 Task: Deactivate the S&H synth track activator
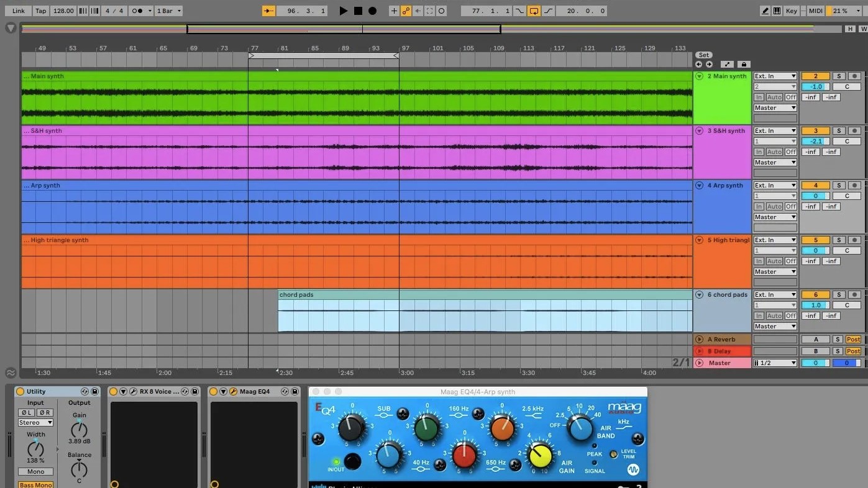(x=816, y=131)
